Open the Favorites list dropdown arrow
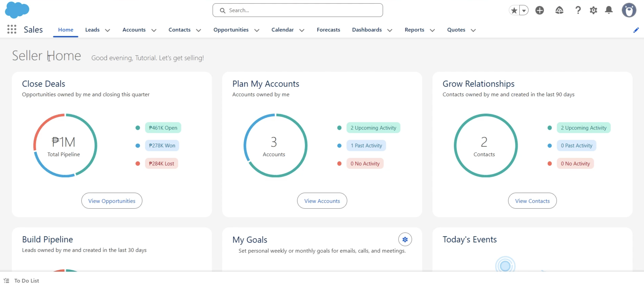The image size is (644, 287). tap(524, 10)
